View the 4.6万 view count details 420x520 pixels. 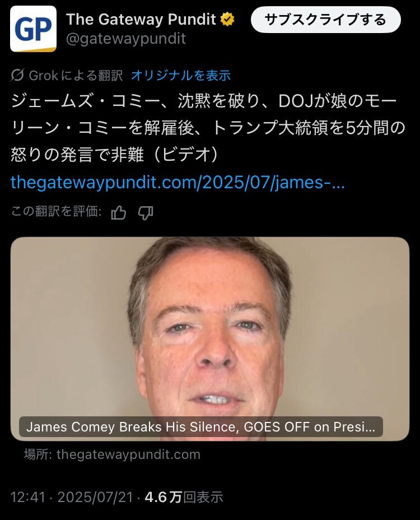pyautogui.click(x=163, y=497)
